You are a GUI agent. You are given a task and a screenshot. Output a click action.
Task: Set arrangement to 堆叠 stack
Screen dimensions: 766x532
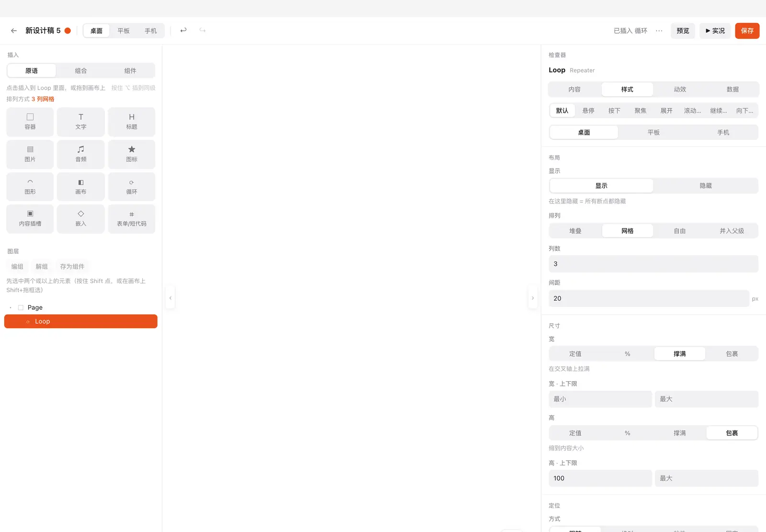pos(575,231)
